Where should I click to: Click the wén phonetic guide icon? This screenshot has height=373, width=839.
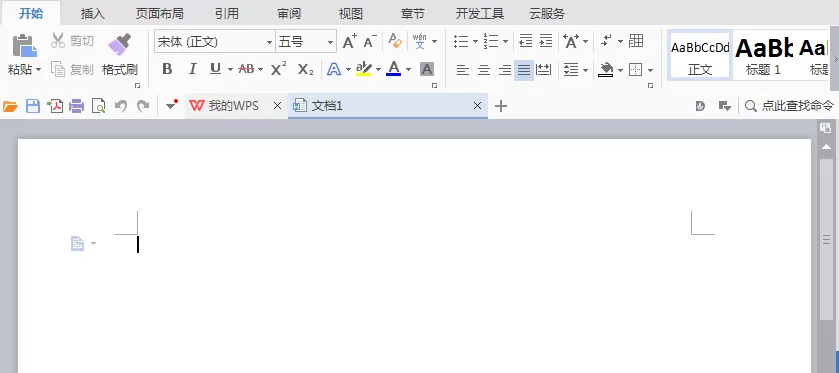tap(420, 41)
